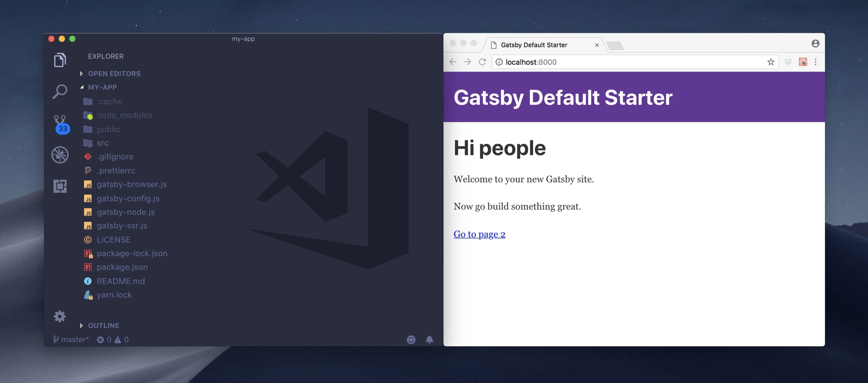Bookmark the page with the star icon
Image resolution: width=868 pixels, height=383 pixels.
click(771, 62)
